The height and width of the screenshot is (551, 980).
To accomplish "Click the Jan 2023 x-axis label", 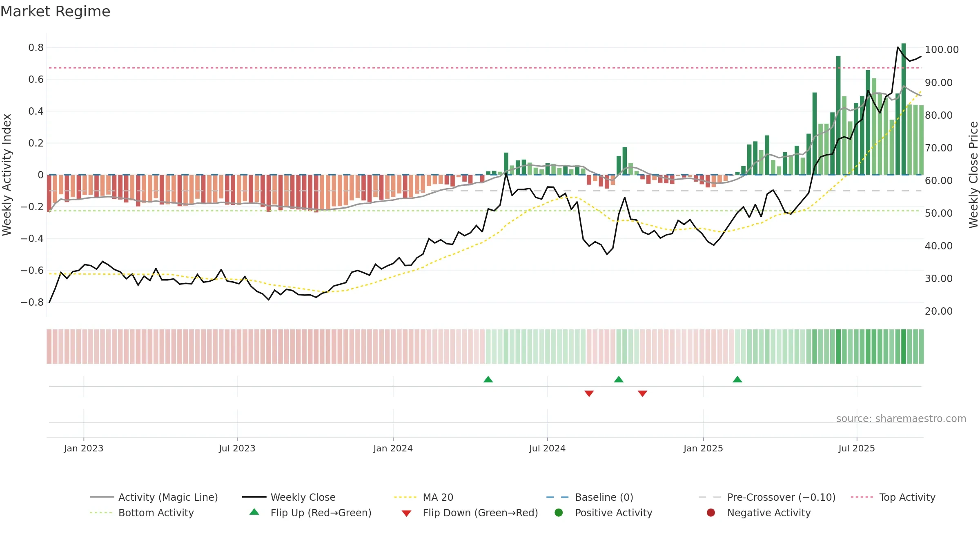I will 84,449.
